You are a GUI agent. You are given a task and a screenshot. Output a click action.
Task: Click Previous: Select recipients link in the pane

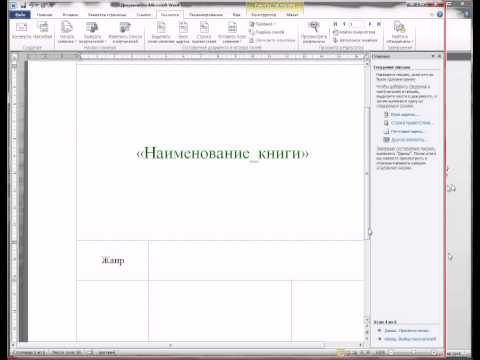[x=410, y=339]
